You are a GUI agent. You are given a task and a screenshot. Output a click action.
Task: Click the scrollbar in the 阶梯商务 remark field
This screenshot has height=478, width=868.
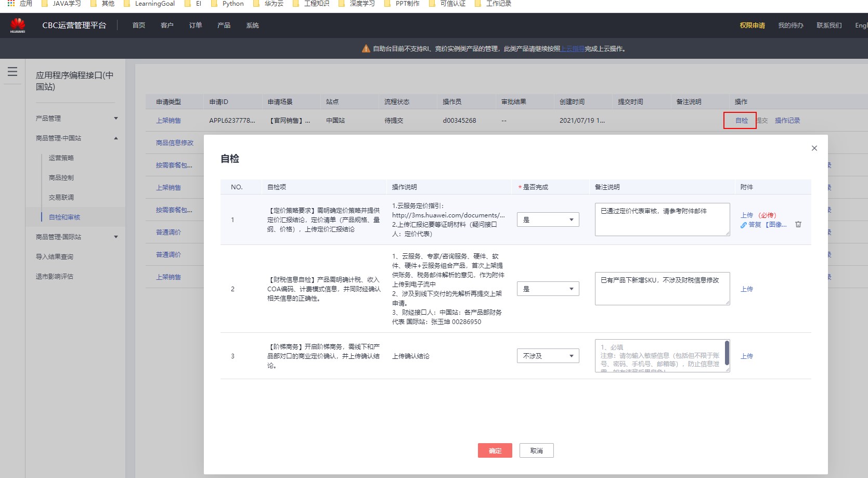pyautogui.click(x=727, y=353)
